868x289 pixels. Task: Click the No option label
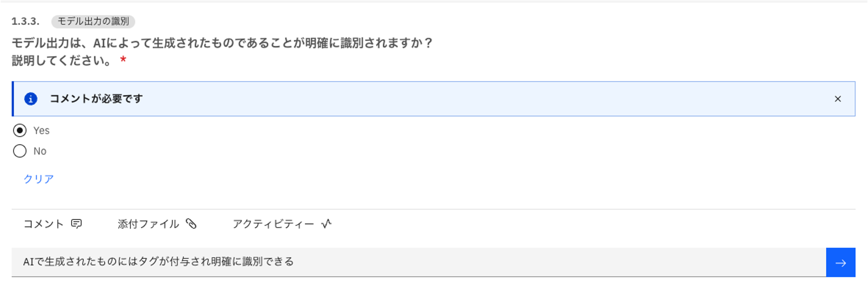click(x=40, y=151)
